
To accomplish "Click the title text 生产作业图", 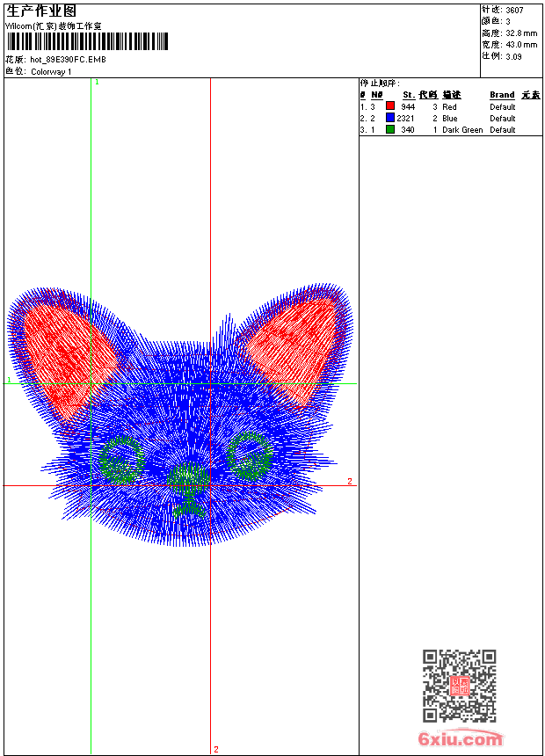I will (x=41, y=11).
